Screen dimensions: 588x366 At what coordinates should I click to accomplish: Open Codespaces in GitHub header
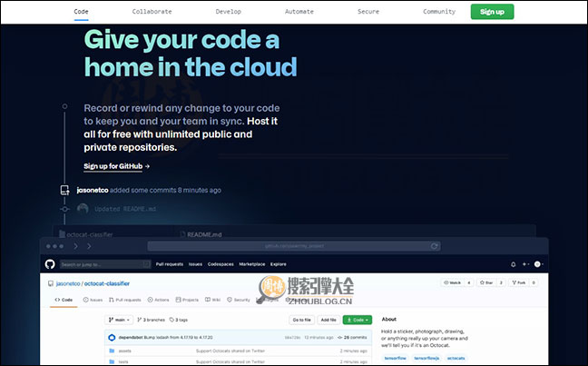[220, 264]
